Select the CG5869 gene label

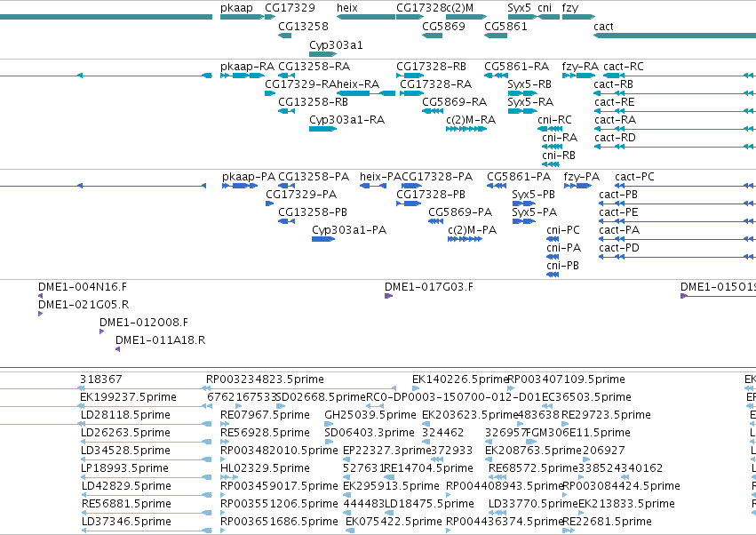coord(443,26)
